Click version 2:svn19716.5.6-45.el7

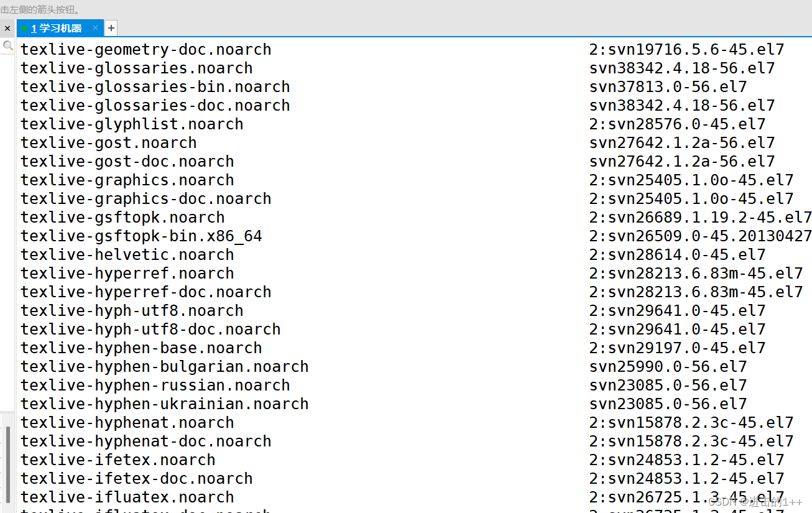[687, 50]
